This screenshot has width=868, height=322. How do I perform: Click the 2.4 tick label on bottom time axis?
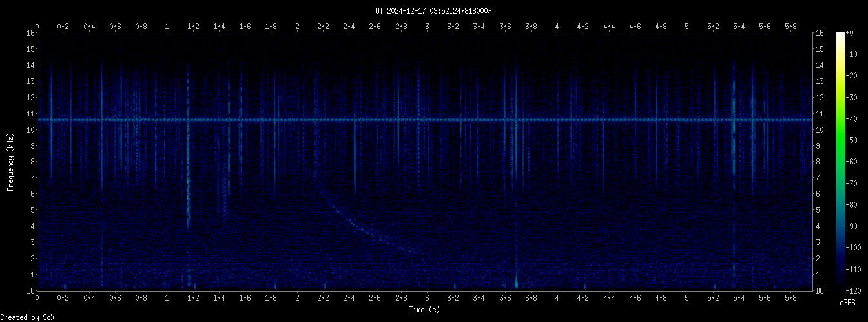349,298
